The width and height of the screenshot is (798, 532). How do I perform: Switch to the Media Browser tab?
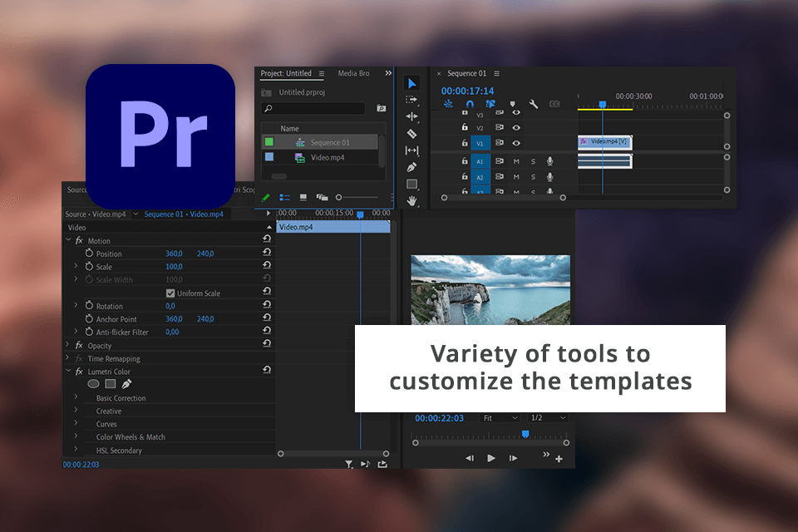354,73
